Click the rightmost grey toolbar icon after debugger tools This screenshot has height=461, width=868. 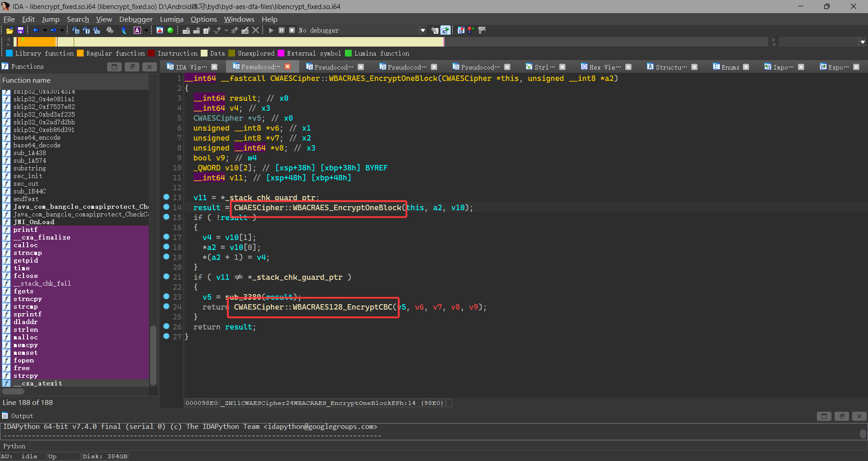[482, 30]
